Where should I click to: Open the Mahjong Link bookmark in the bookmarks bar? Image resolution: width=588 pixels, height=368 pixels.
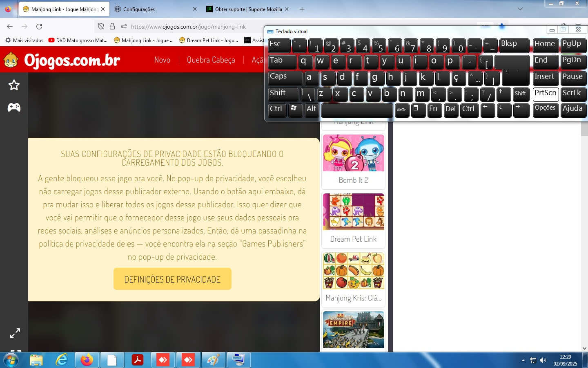(144, 40)
